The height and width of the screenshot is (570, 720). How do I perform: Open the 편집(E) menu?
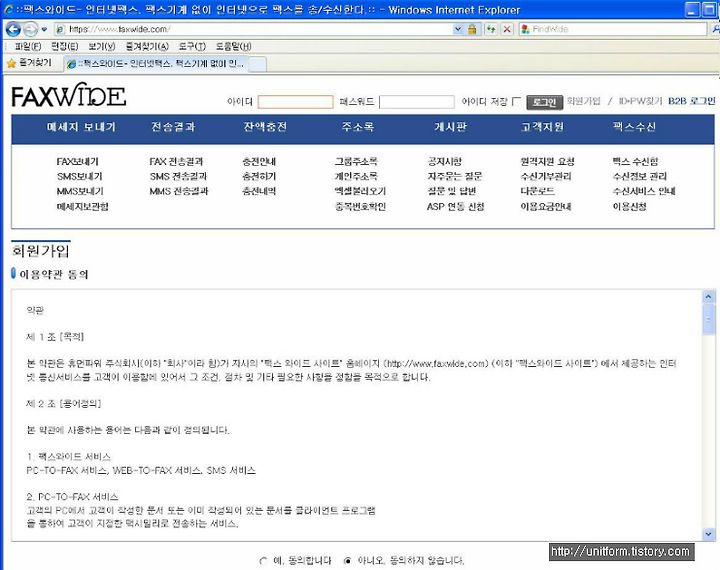(x=64, y=46)
